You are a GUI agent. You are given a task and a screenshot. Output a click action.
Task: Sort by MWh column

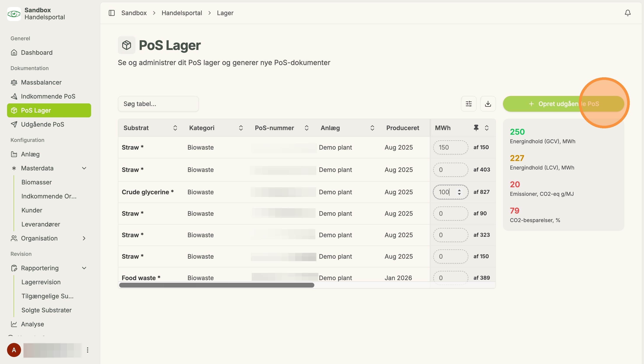tap(487, 128)
